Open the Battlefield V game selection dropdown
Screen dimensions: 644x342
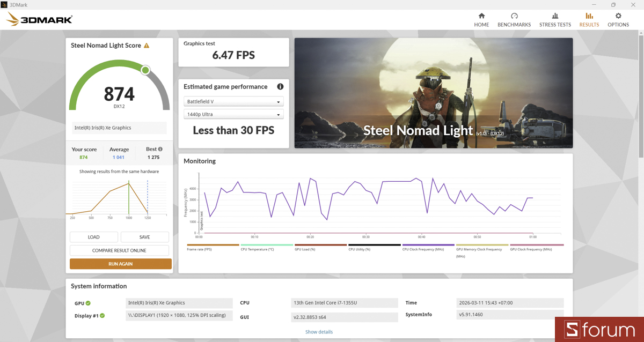click(233, 101)
